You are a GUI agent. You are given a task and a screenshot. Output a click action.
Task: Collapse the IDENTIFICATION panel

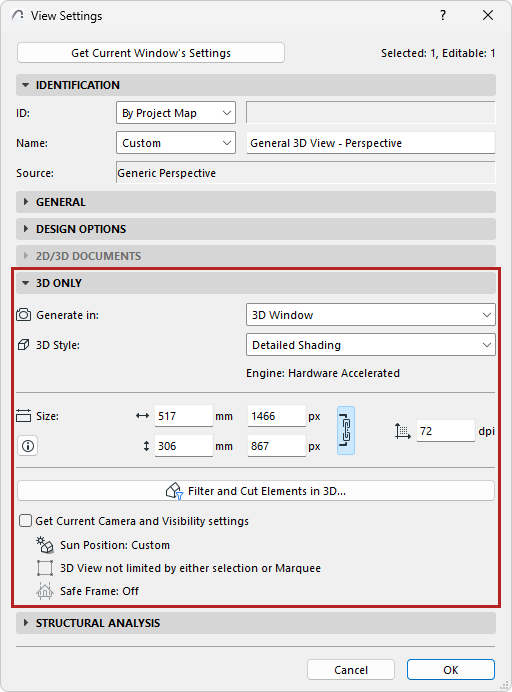[256, 85]
